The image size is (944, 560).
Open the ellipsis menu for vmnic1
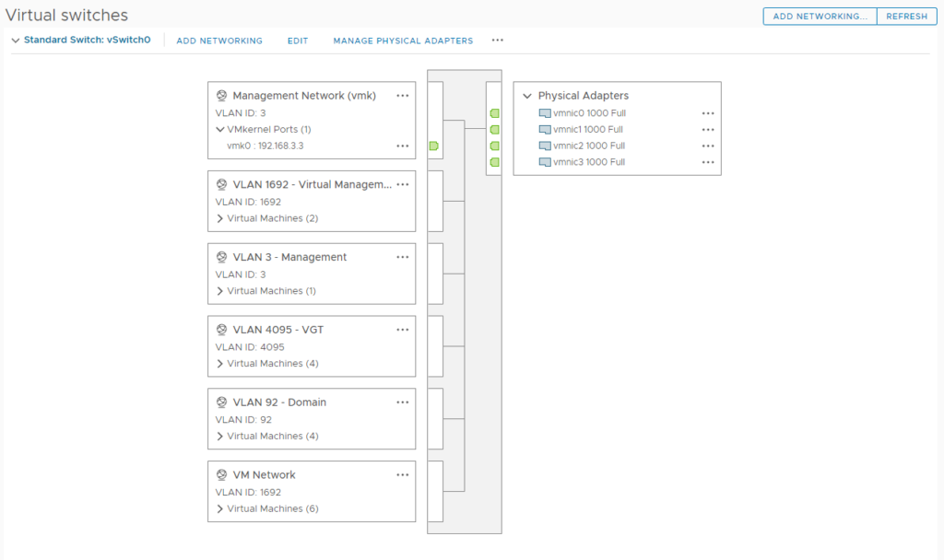[707, 130]
